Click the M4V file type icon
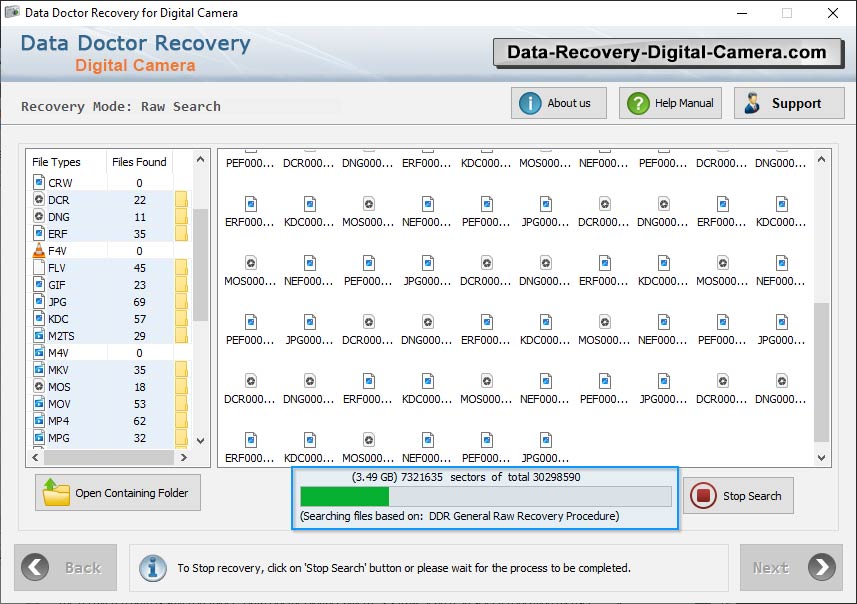The height and width of the screenshot is (604, 857). [39, 353]
